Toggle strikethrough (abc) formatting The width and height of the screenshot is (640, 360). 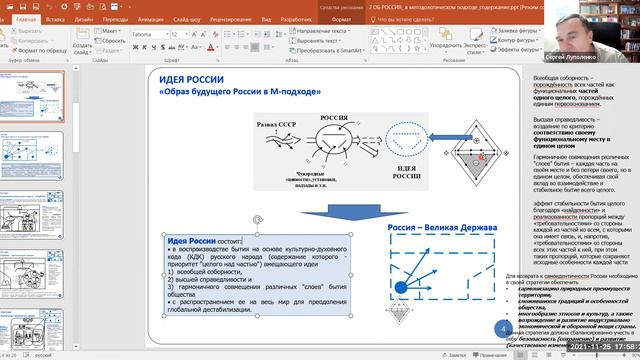pos(172,47)
